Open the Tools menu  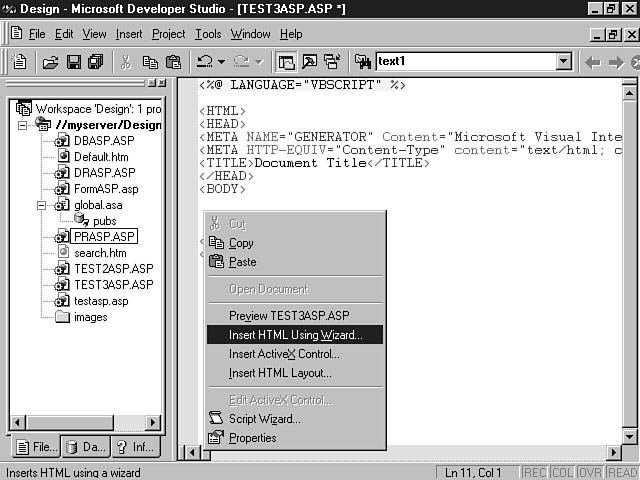[208, 34]
